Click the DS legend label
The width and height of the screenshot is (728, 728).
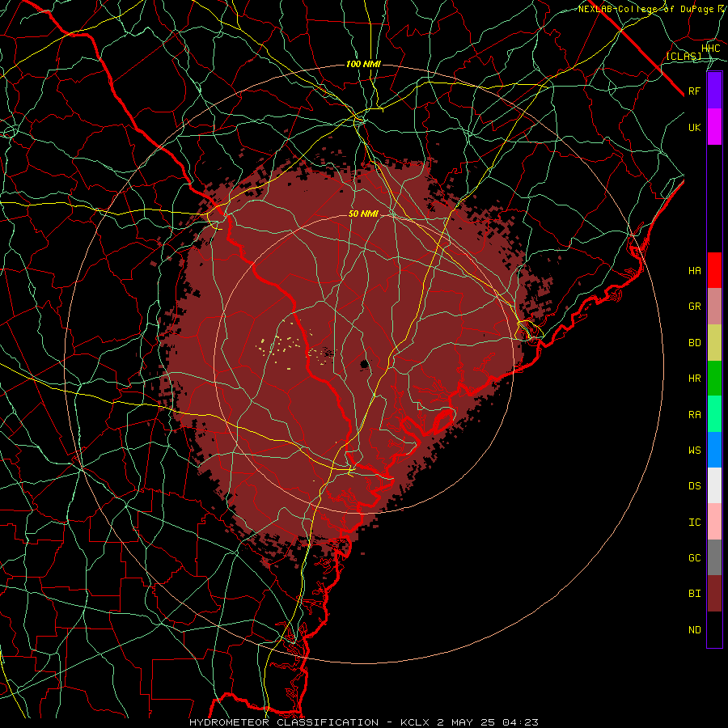694,486
